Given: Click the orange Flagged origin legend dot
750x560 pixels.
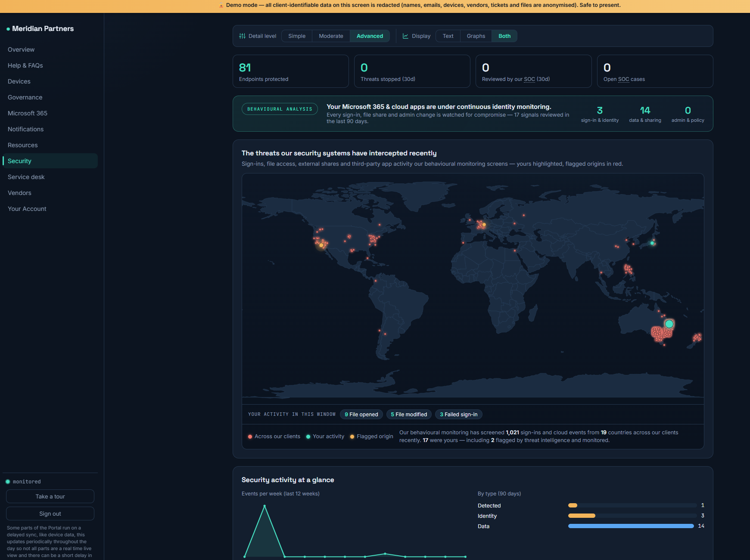Looking at the screenshot, I should click(352, 436).
